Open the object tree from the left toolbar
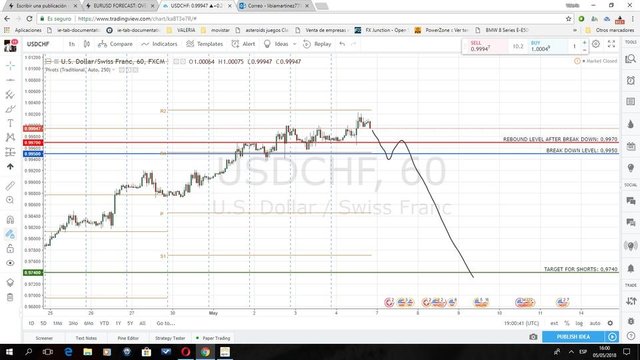The height and width of the screenshot is (360, 640). point(10,282)
